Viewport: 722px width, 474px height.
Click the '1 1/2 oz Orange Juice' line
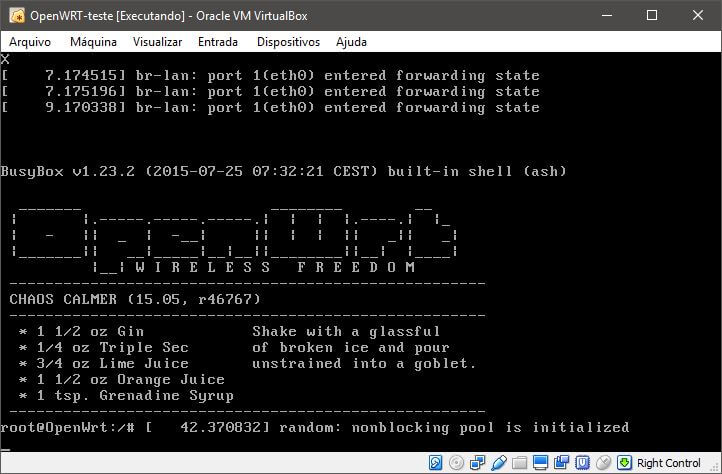(122, 380)
